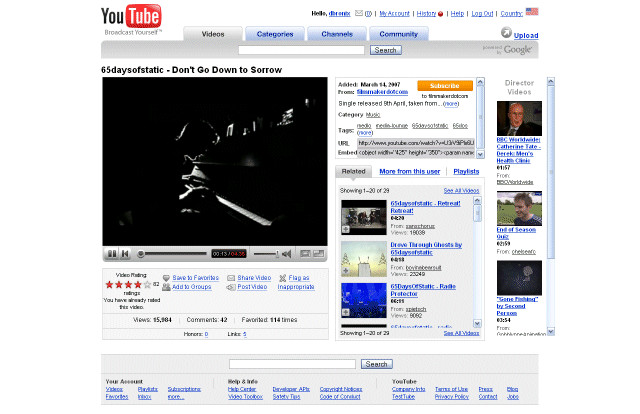Open the Help link in header
Image resolution: width=640 pixels, height=414 pixels.
coord(457,13)
